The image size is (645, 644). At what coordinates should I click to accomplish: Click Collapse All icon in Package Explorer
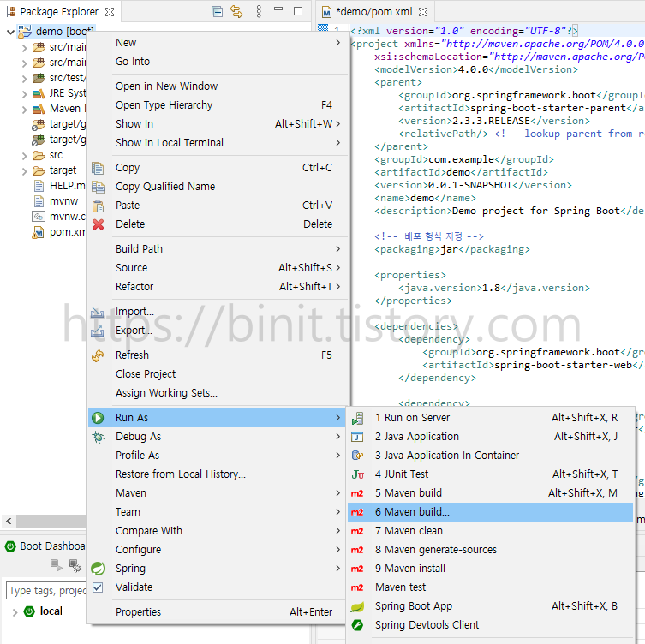click(x=217, y=11)
